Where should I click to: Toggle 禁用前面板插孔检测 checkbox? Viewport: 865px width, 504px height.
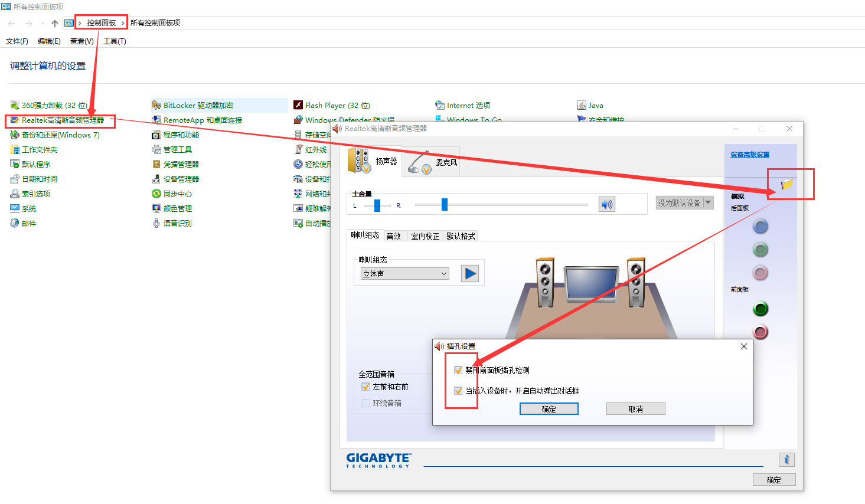458,370
